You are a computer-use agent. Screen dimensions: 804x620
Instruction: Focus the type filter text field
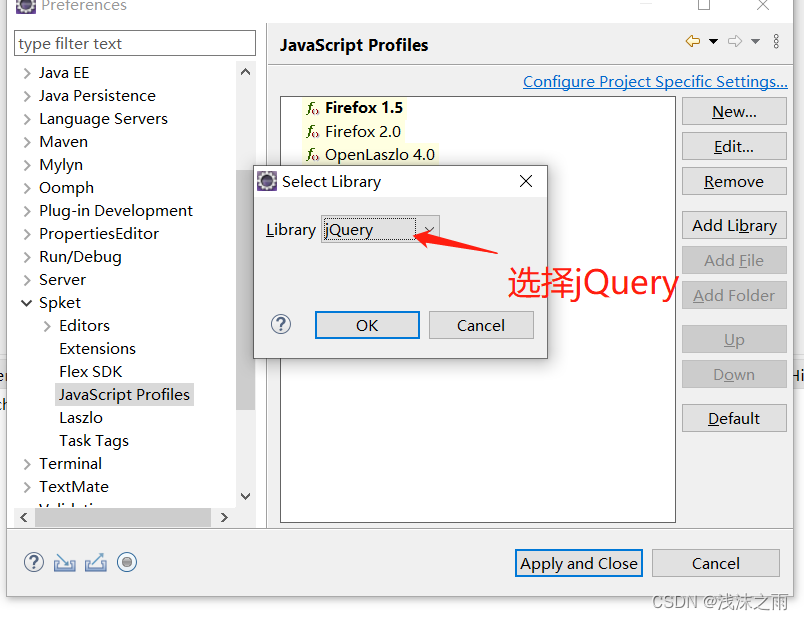point(135,43)
